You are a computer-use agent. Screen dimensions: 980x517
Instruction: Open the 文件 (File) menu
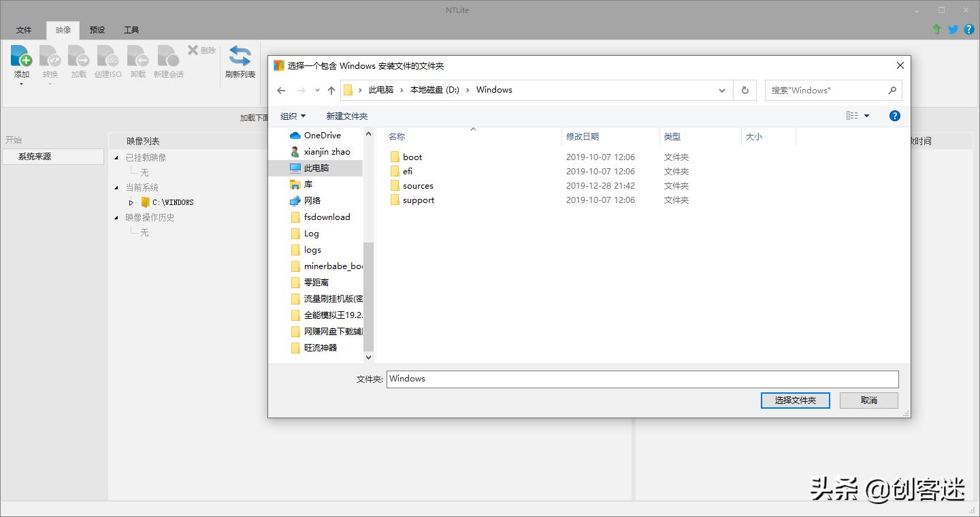point(24,30)
